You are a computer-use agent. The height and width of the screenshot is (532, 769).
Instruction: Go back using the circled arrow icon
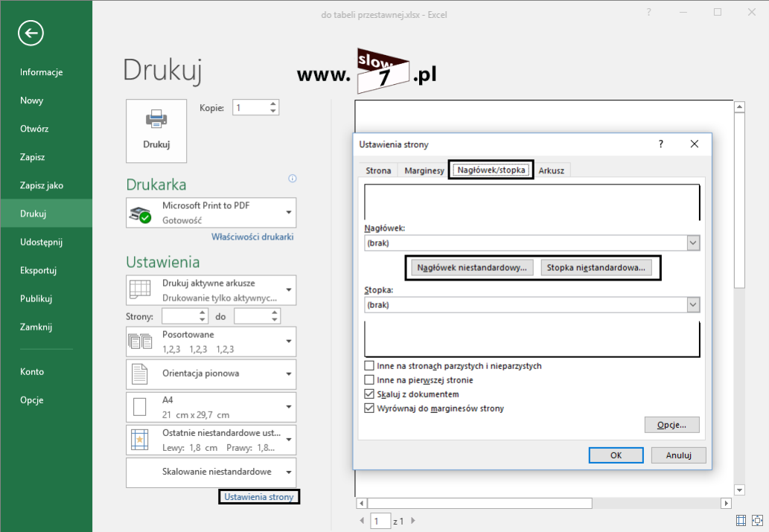coord(31,33)
